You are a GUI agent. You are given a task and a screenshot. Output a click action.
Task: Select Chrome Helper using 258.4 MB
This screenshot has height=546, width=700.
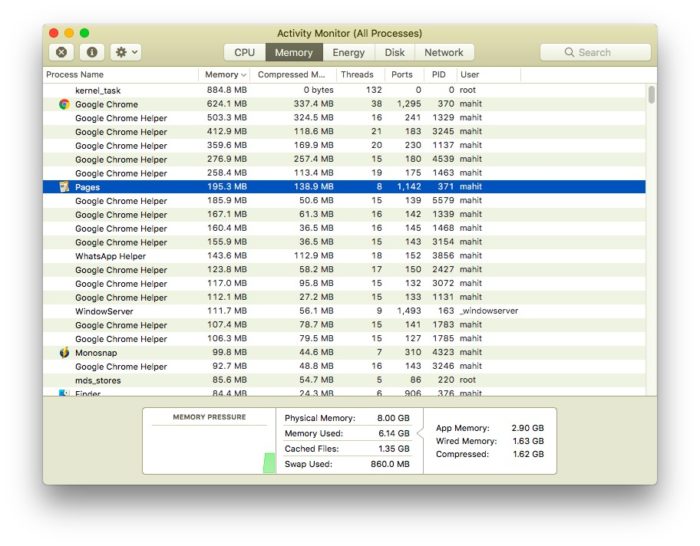coord(344,173)
